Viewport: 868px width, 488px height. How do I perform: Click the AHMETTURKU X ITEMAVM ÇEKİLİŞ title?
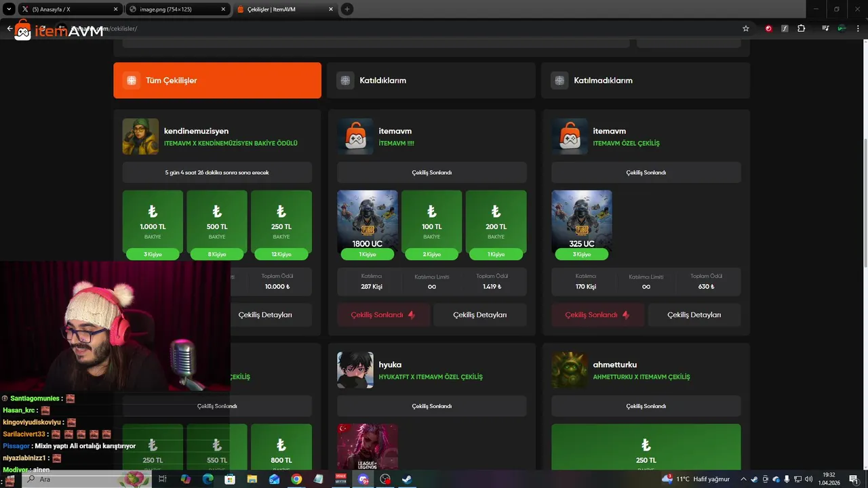[642, 377]
